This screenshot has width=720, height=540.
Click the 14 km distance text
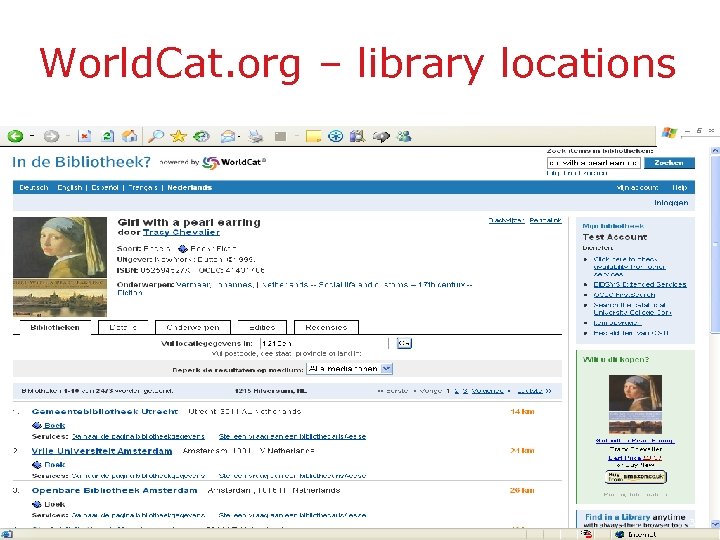coord(522,411)
